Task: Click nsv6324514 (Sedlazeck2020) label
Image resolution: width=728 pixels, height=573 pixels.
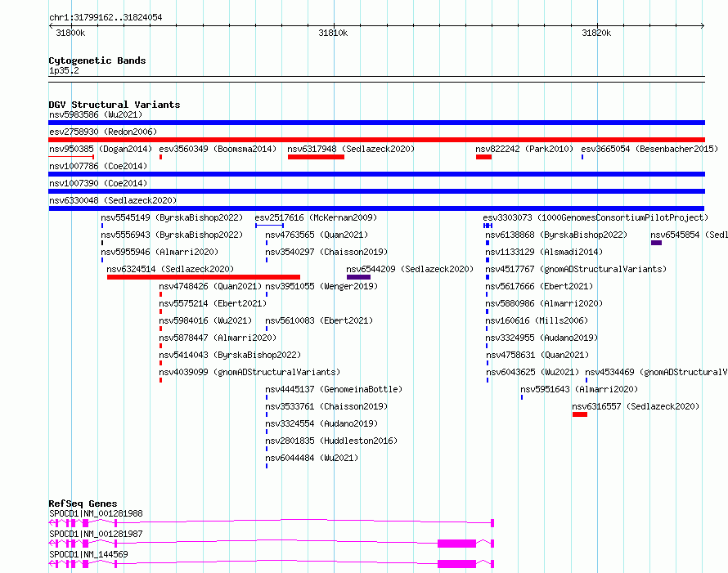Action: [170, 269]
